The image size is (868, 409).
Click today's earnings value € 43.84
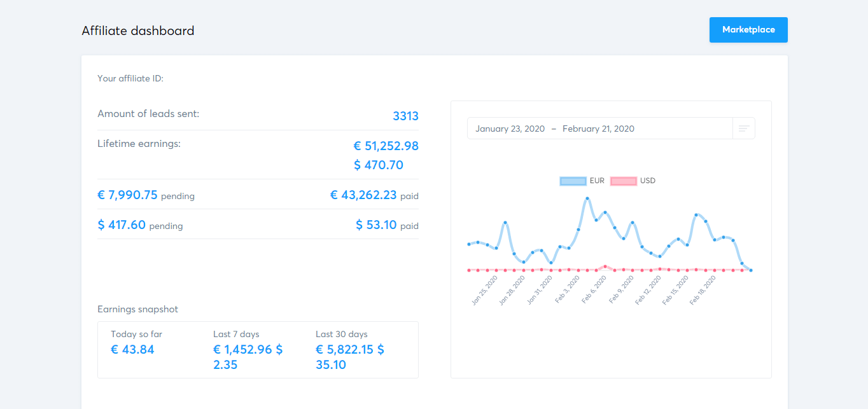click(x=132, y=349)
